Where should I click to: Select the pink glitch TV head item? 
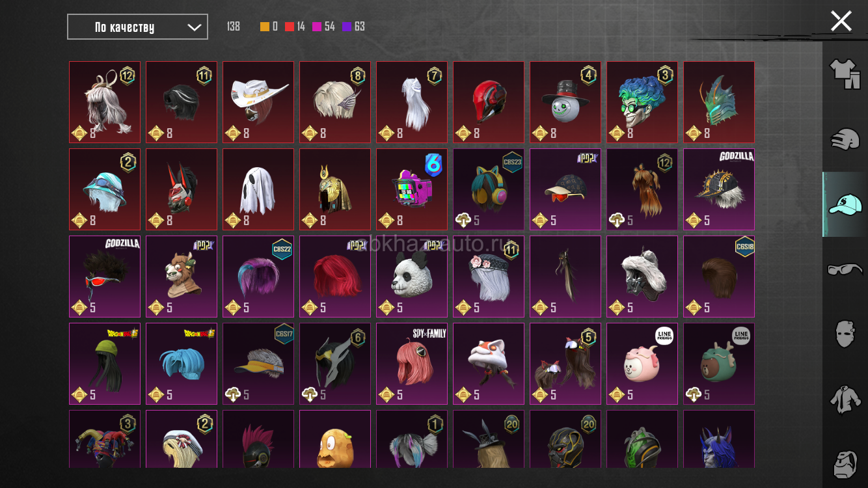coord(412,189)
